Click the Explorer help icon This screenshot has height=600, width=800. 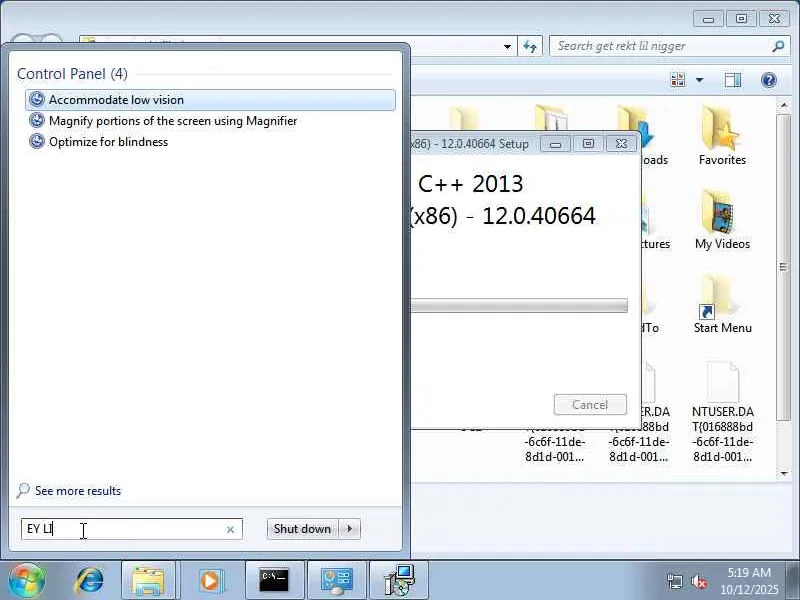tap(768, 80)
